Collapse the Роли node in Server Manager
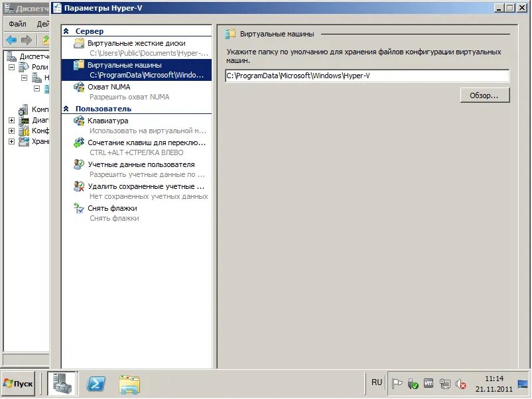The width and height of the screenshot is (532, 399). tap(11, 67)
